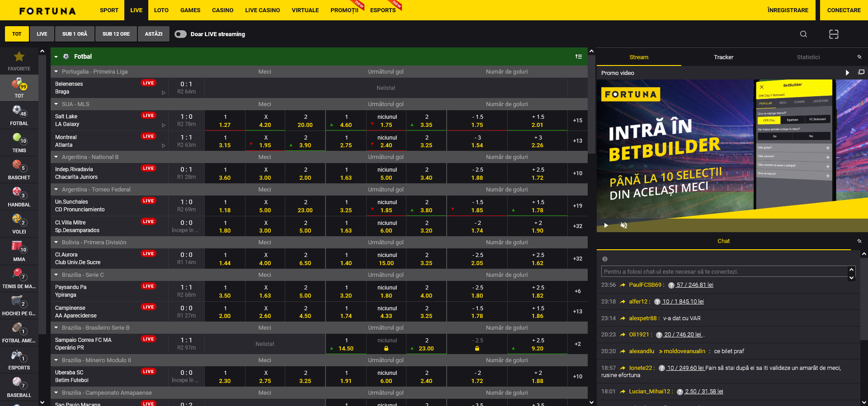Open Montreal vs Atlanta match
This screenshot has width=868, height=406.
tap(109, 141)
